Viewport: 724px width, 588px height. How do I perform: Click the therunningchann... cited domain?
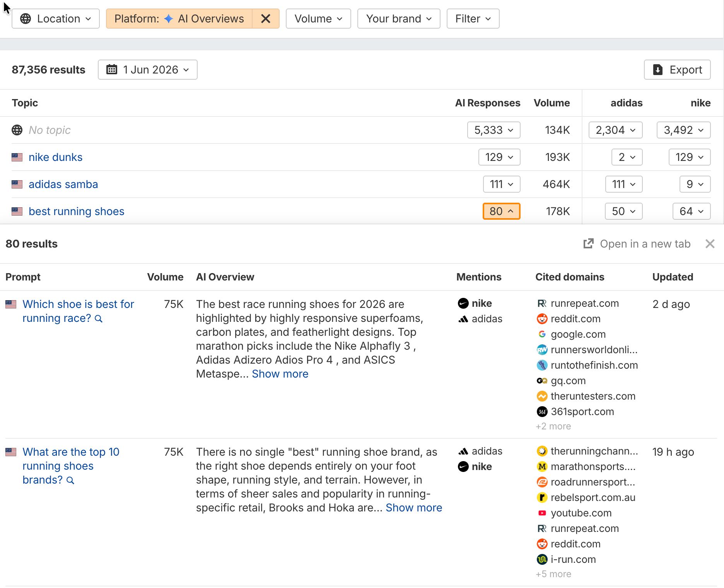[594, 451]
